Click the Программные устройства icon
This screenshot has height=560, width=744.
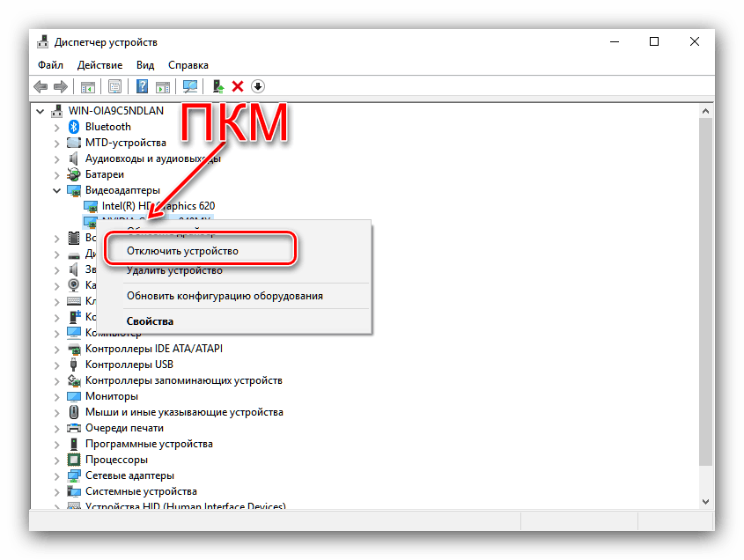74,444
